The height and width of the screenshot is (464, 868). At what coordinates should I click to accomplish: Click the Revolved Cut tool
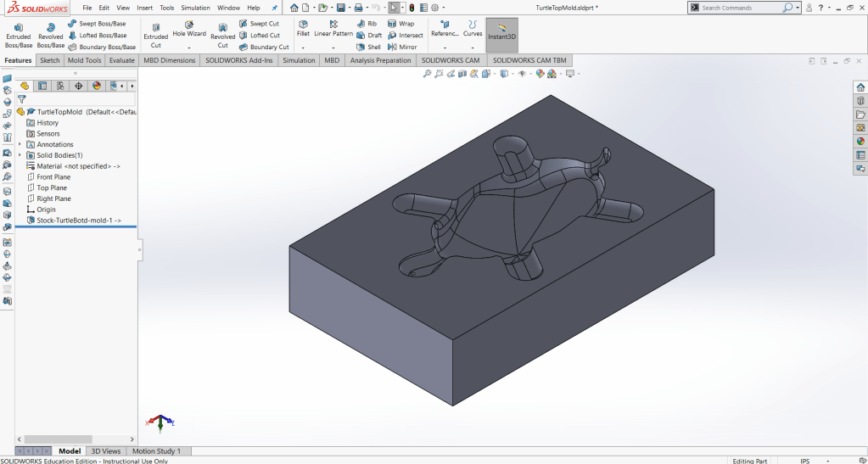pos(223,31)
